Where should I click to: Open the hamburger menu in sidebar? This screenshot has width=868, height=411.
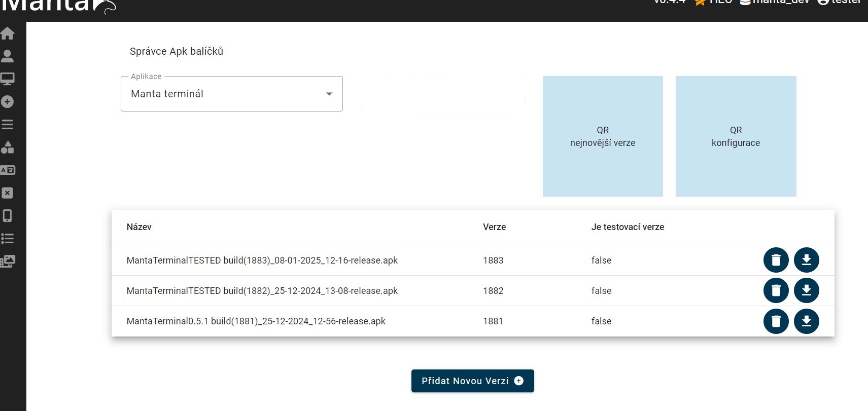coord(8,125)
